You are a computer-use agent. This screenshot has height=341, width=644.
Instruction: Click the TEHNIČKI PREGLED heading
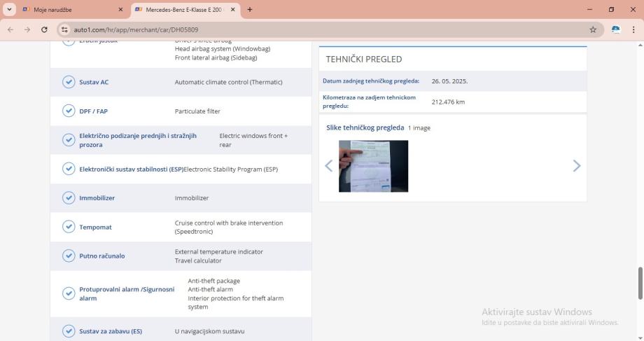pos(364,59)
